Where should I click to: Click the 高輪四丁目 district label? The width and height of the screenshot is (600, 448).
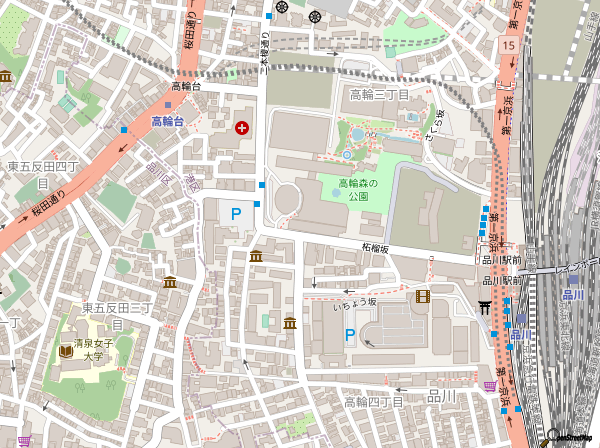click(x=374, y=402)
